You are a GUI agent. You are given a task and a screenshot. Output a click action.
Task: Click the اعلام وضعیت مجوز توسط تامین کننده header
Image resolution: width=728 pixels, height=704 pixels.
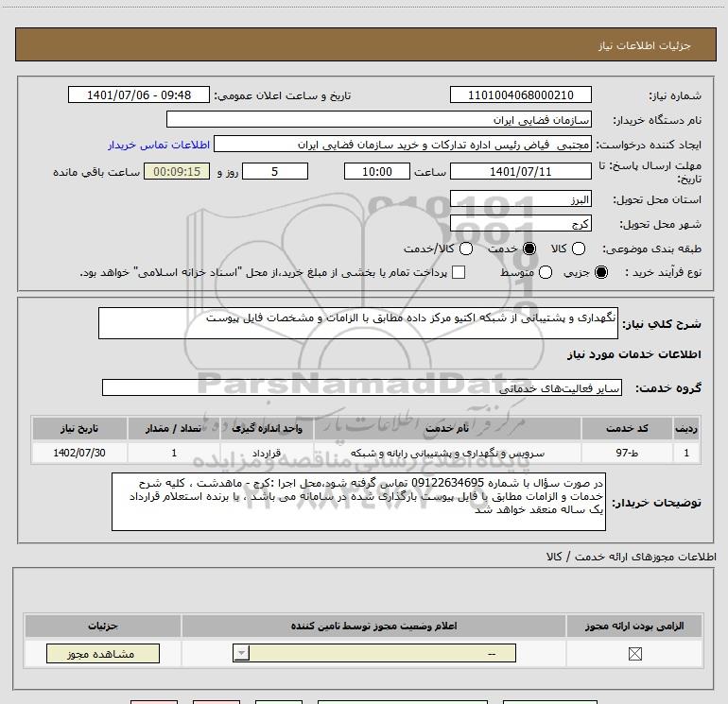(x=373, y=626)
